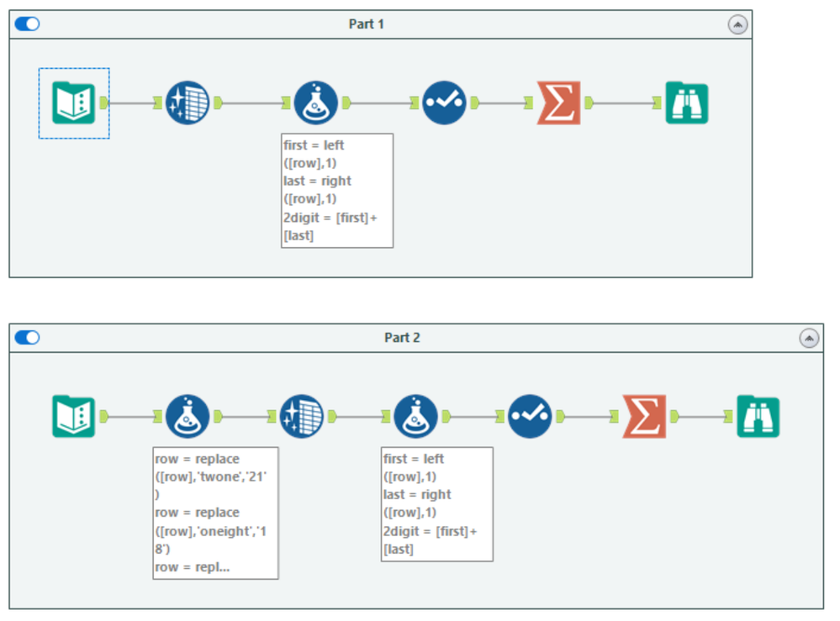Click the replace Formula tool in Part 2

188,417
